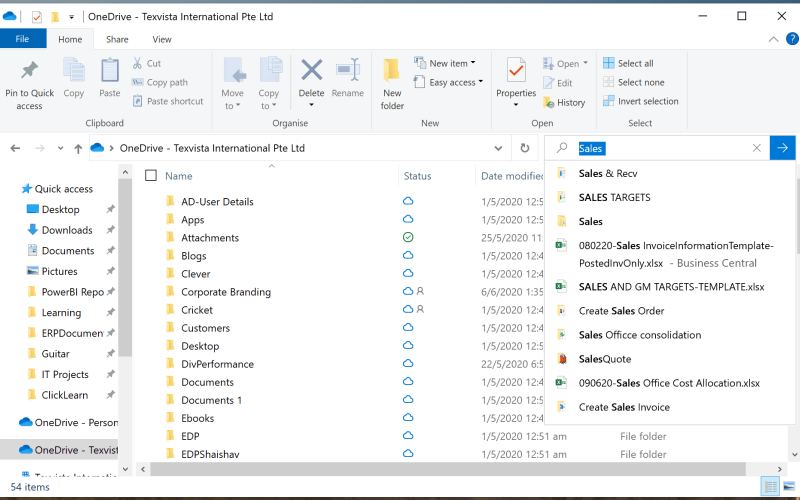800x500 pixels.
Task: Open Guitar folder in Quick access
Action: tap(48, 354)
